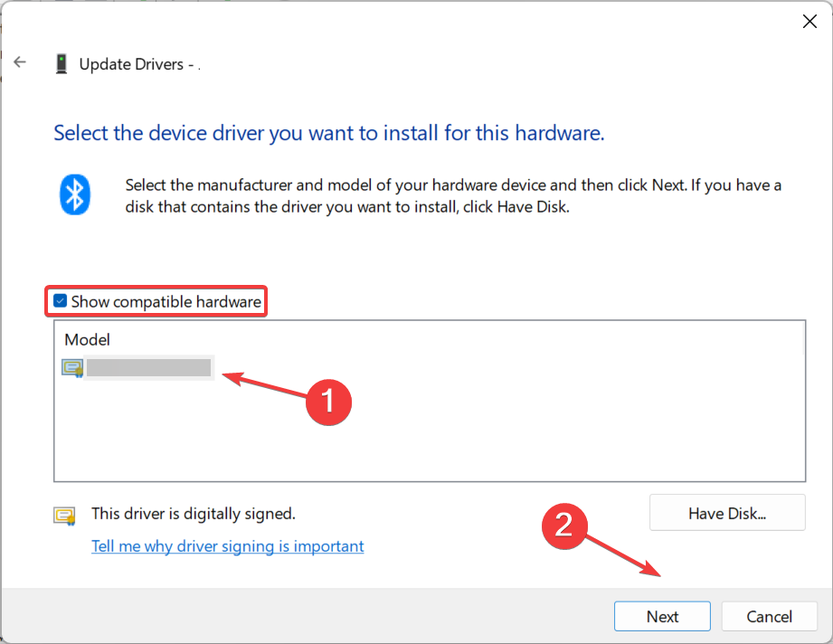Screen dimensions: 833x644
Task: Close the Update Drivers dialog
Action: tap(809, 22)
